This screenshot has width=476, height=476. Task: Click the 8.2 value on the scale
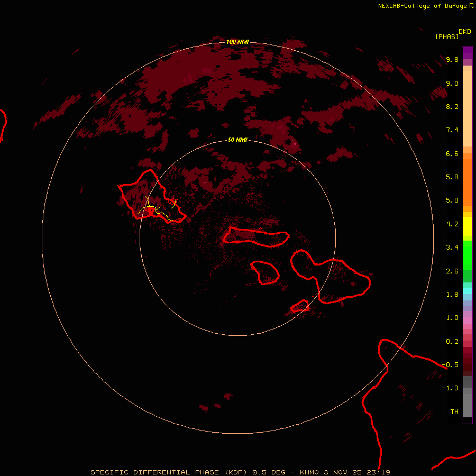pyautogui.click(x=452, y=106)
